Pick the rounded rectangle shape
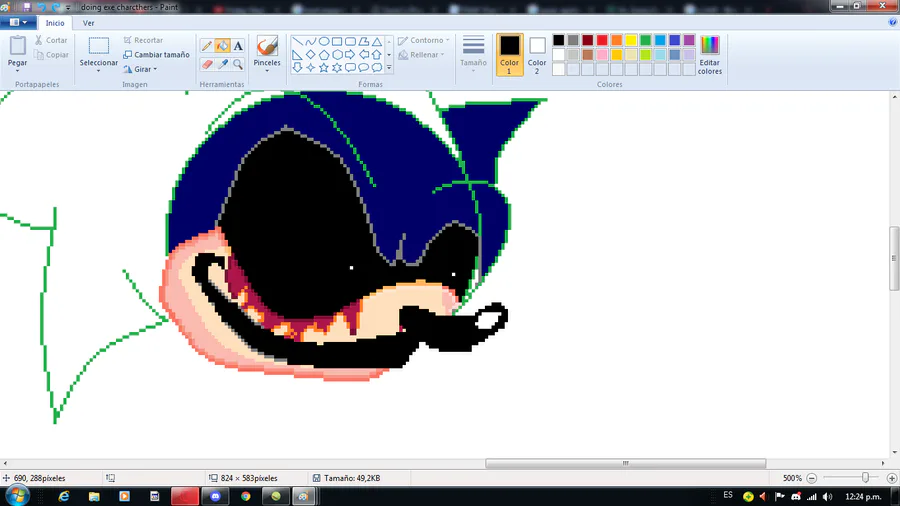900x506 pixels. 350,41
